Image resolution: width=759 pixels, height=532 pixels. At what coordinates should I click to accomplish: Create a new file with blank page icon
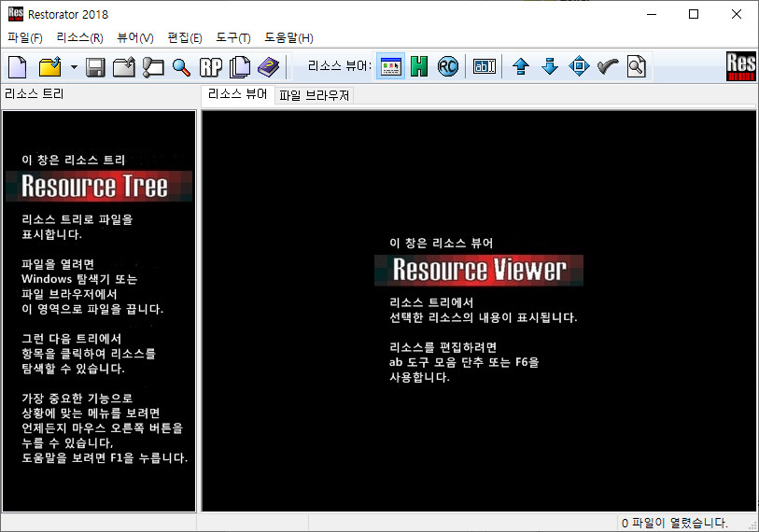pyautogui.click(x=18, y=66)
